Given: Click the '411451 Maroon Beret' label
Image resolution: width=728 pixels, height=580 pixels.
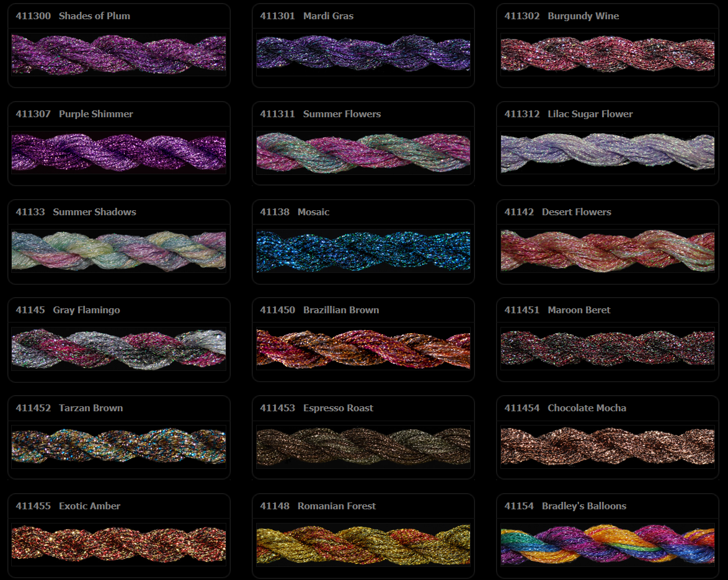Looking at the screenshot, I should click(557, 310).
